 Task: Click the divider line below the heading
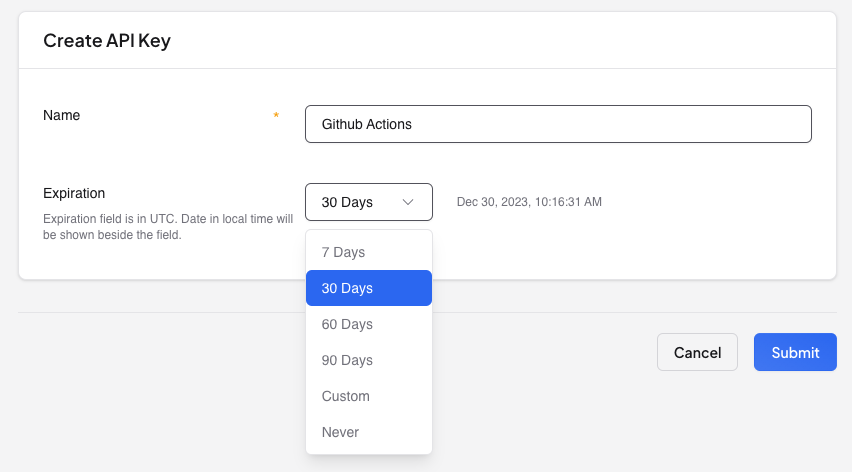tap(427, 69)
